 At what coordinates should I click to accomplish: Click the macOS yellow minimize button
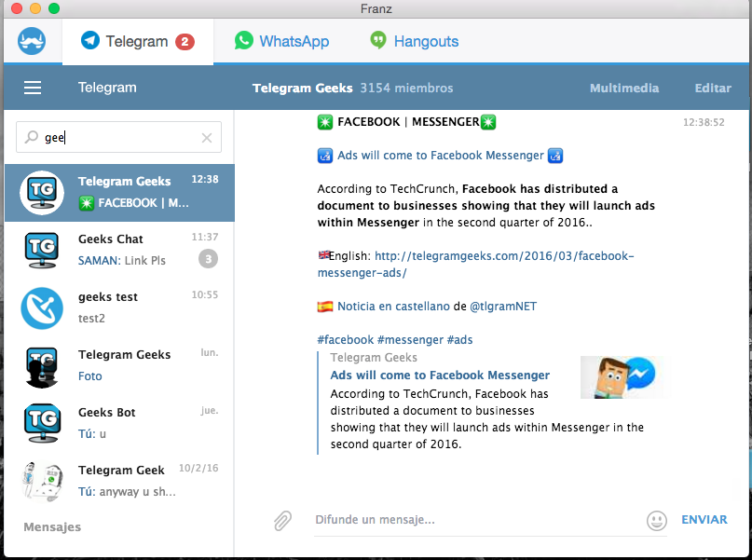(35, 8)
